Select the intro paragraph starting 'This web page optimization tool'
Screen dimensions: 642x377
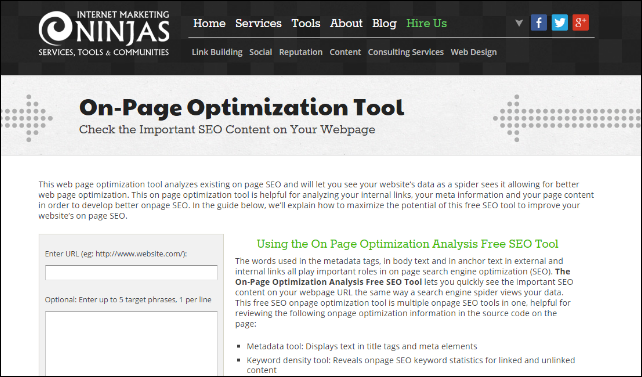point(316,200)
